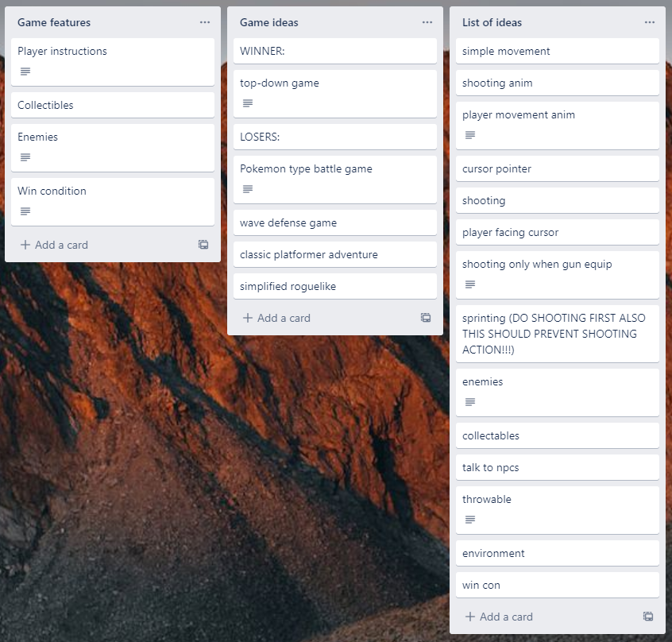The image size is (672, 642).
Task: Click description icon on Win condition card
Action: coord(25,211)
